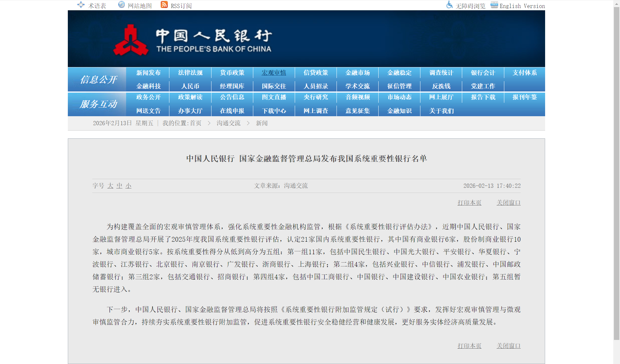620x364 pixels.
Task: Click top 打印本页 print link
Action: tap(469, 203)
